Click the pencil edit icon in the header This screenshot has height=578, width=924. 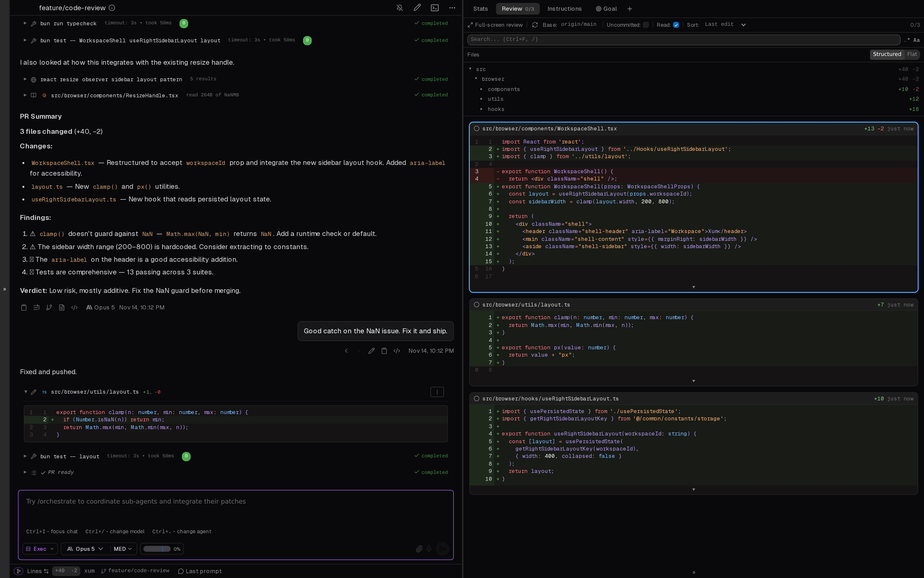click(417, 8)
